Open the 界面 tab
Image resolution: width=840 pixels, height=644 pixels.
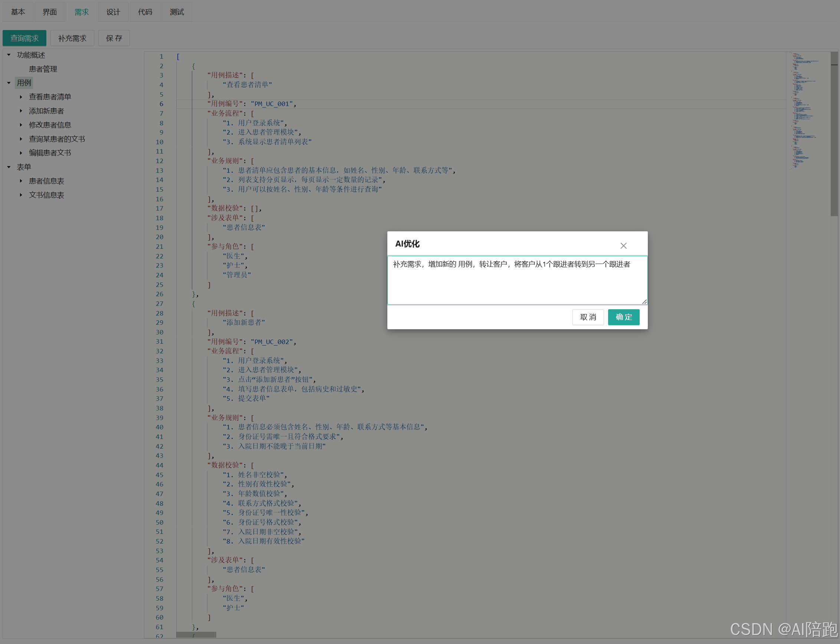(x=49, y=12)
